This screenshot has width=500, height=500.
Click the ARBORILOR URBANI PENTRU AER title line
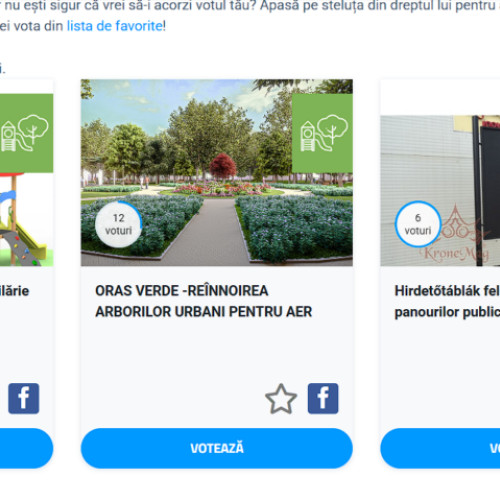pos(204,312)
